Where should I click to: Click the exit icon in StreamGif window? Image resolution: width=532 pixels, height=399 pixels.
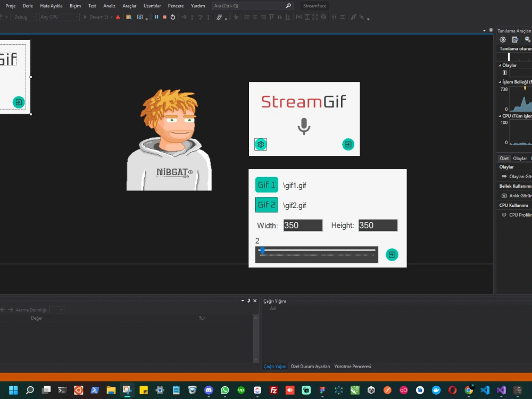[x=348, y=145]
